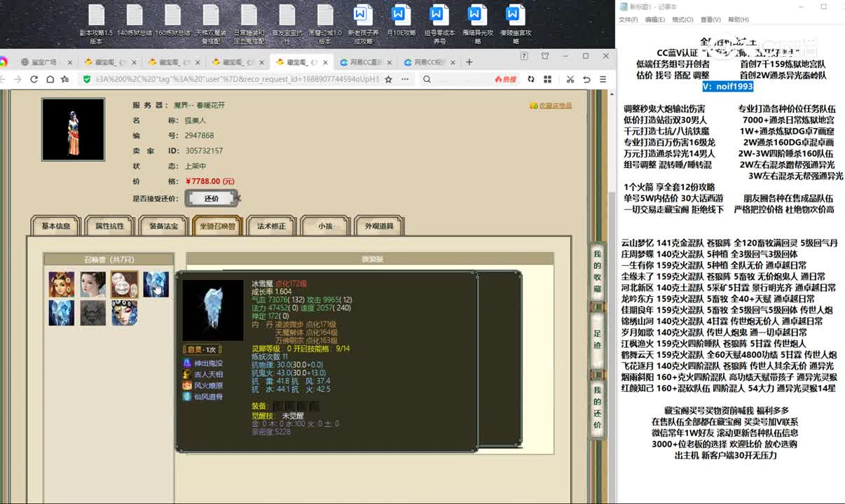Switch to the 鉴宝广场 browser tab

coord(44,62)
